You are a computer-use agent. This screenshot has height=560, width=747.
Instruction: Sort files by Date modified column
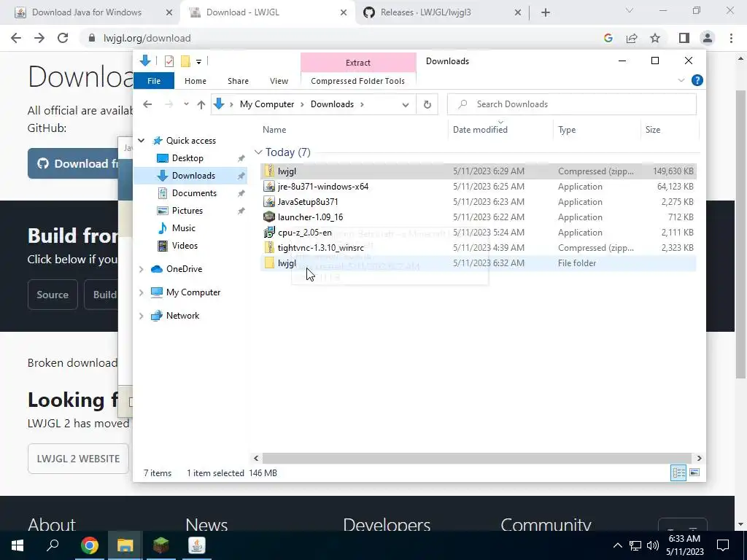480,130
